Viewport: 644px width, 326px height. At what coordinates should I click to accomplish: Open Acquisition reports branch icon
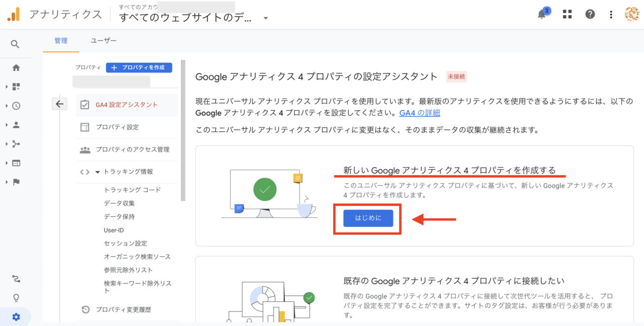pyautogui.click(x=16, y=144)
